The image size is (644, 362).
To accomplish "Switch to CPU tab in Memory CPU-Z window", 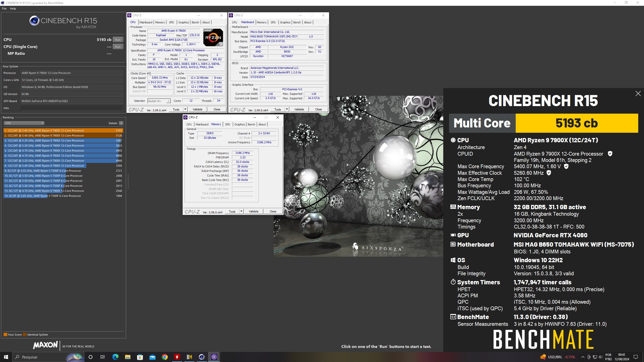I will pos(189,124).
